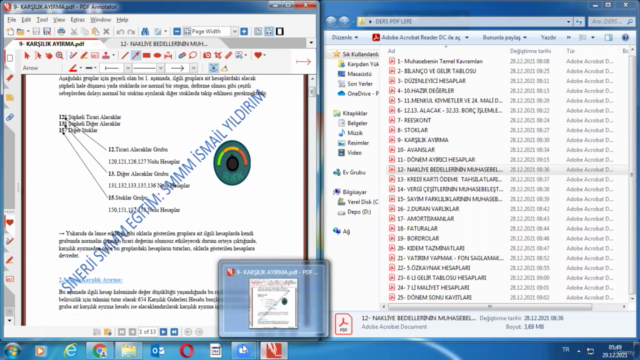640x360 pixels.
Task: Open the Edit menu
Action: [x=26, y=20]
